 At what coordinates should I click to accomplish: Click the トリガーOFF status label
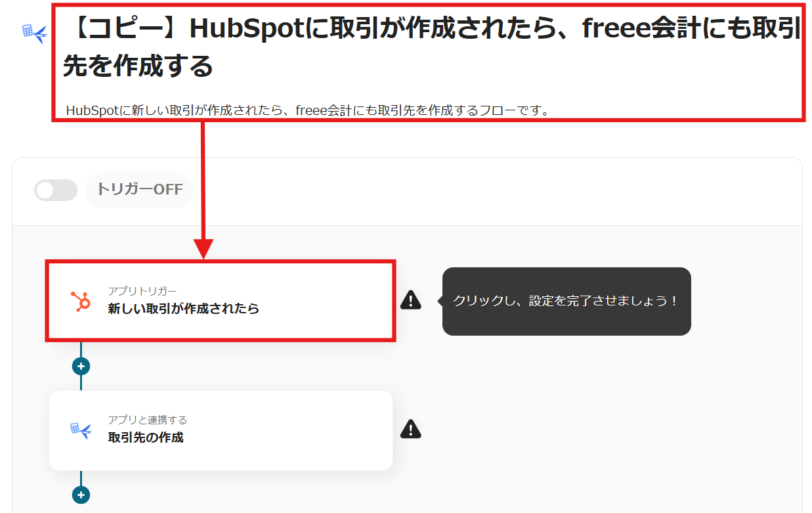click(139, 190)
